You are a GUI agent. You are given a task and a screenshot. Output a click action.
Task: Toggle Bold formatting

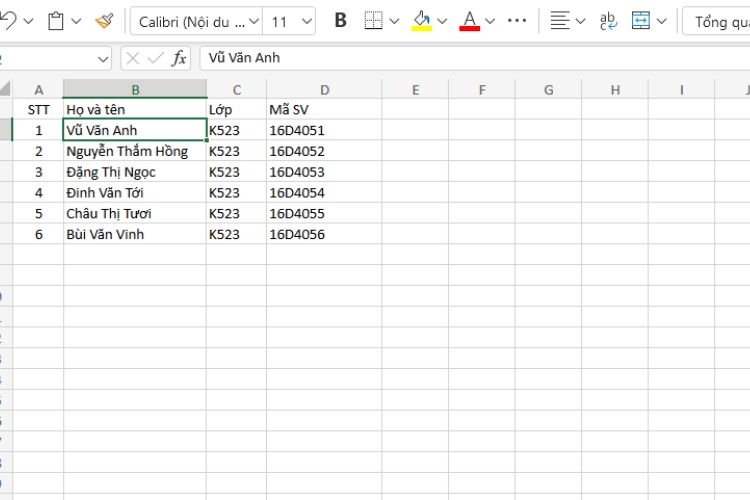(x=341, y=21)
